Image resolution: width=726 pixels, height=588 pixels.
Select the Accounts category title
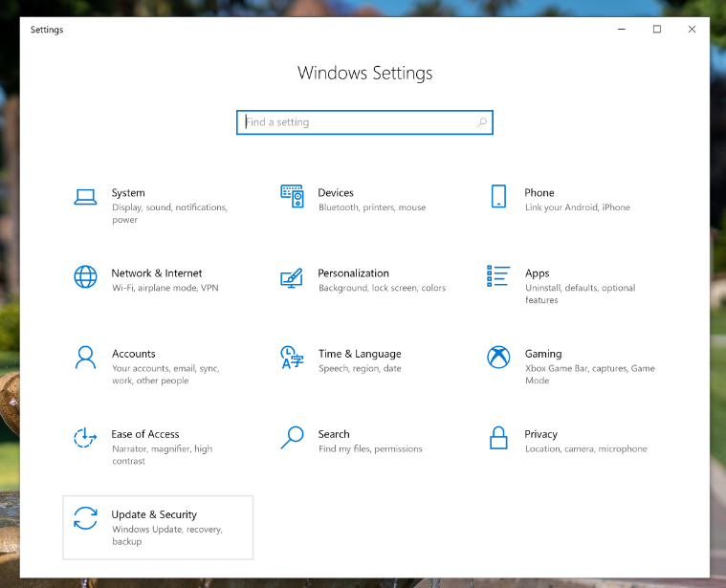tap(134, 354)
